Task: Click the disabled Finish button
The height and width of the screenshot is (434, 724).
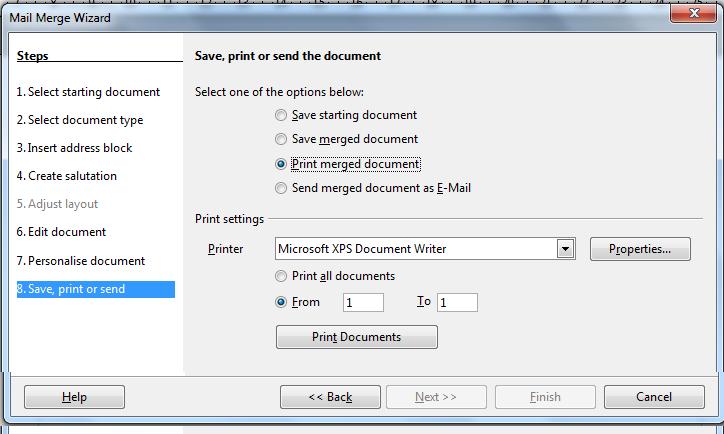Action: click(545, 397)
